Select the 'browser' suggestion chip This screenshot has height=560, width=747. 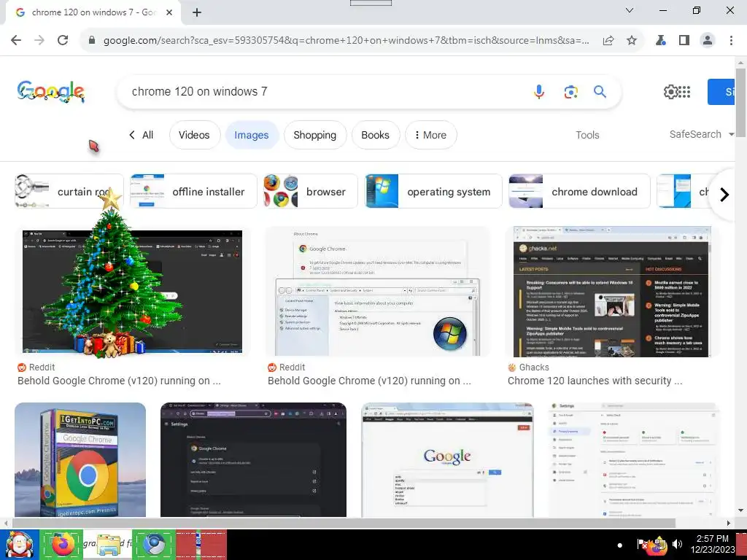click(311, 191)
